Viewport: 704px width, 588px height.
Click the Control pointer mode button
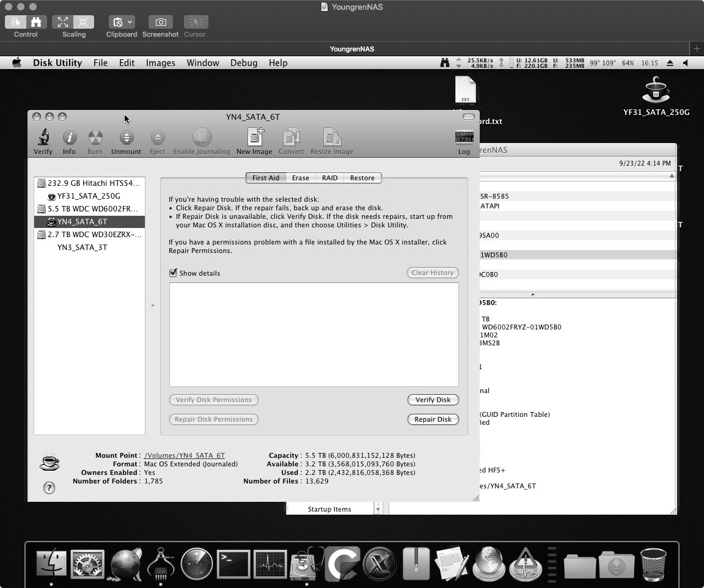point(16,22)
